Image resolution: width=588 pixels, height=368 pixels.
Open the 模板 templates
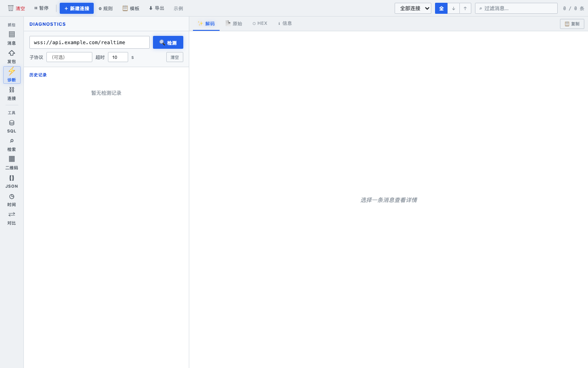pyautogui.click(x=131, y=8)
